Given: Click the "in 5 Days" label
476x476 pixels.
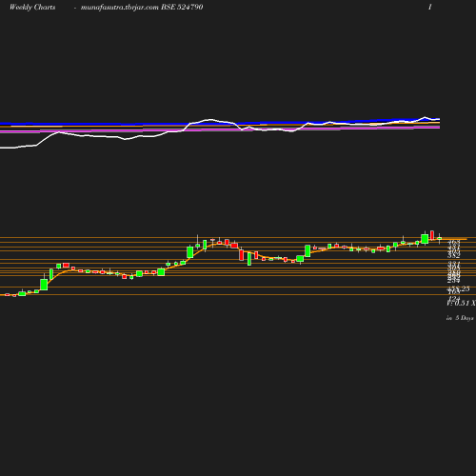Looking at the screenshot, I should pos(460,318).
